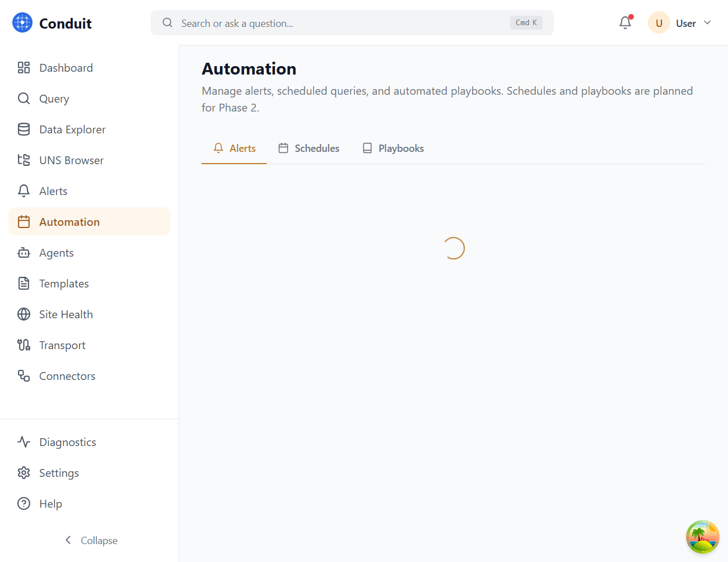
Task: Collapse the sidebar using the Collapse chevron
Action: pos(68,540)
